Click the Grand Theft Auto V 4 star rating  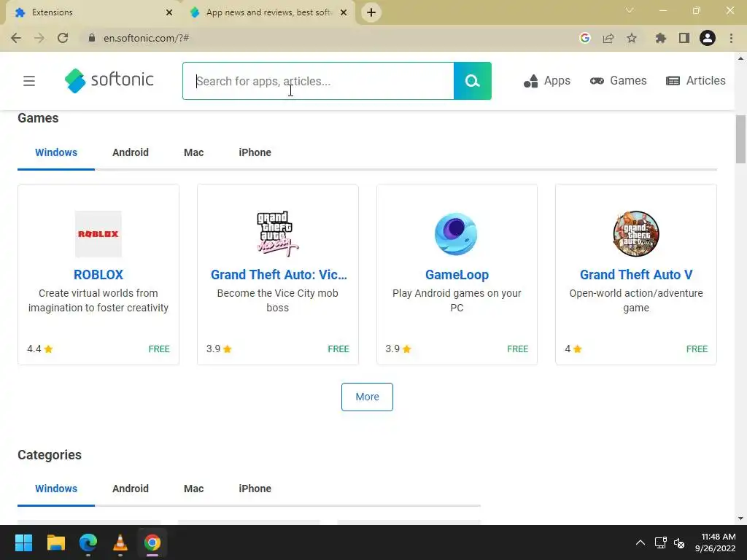[x=573, y=349]
